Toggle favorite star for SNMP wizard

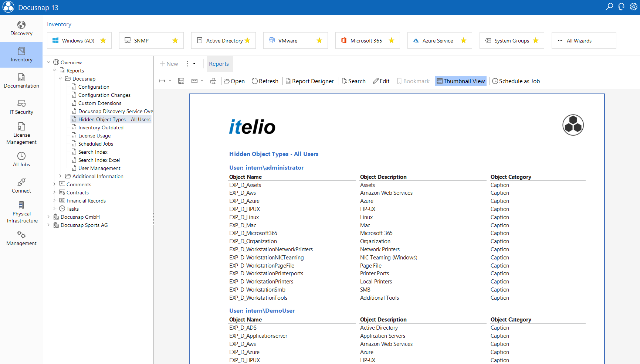tap(175, 41)
